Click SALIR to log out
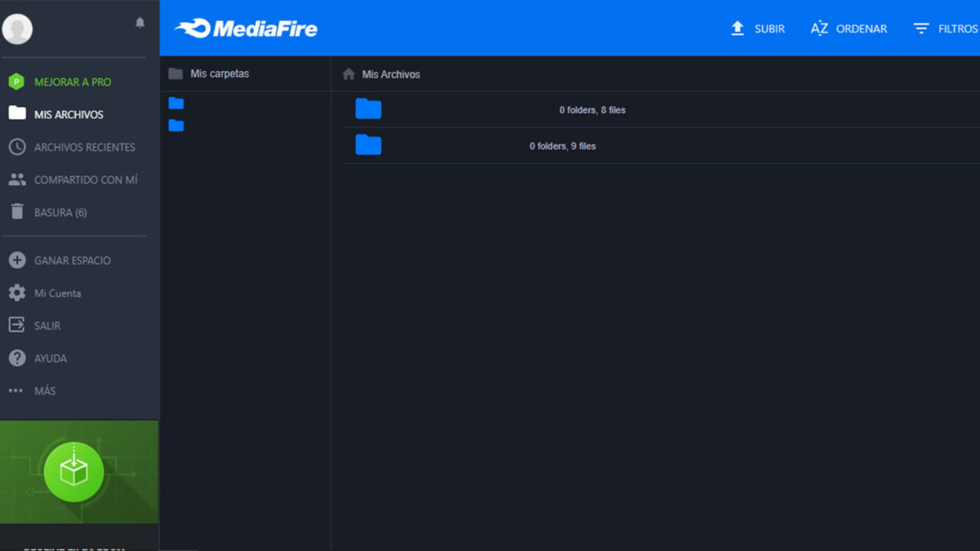The height and width of the screenshot is (551, 980). tap(47, 326)
